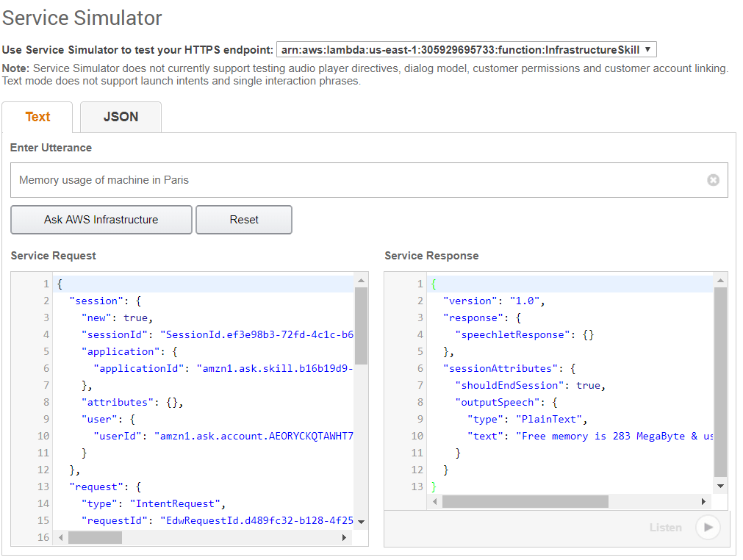Play the response with the Listen button
The image size is (743, 560).
click(708, 528)
